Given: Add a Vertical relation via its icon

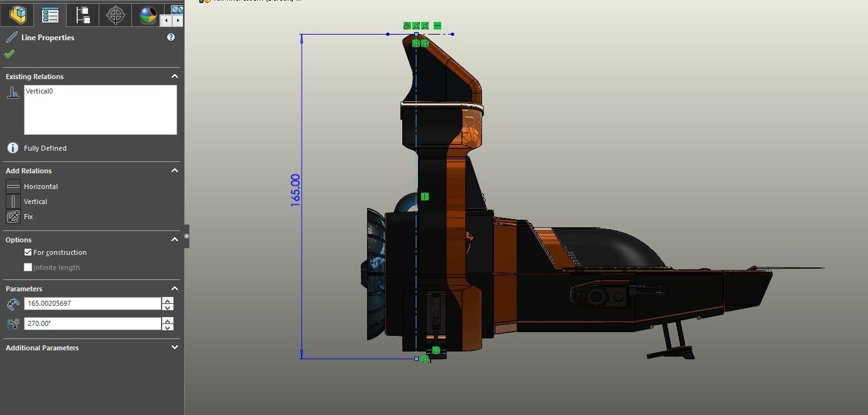Looking at the screenshot, I should (x=13, y=202).
